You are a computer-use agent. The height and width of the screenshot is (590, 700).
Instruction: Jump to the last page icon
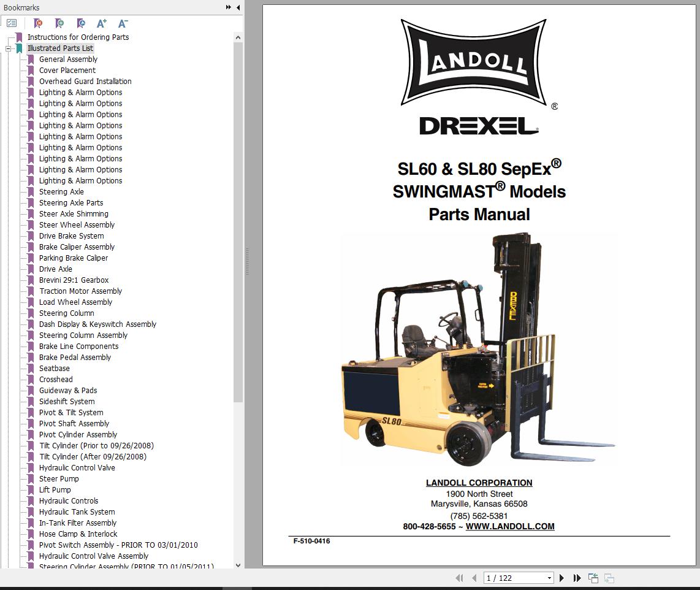pyautogui.click(x=577, y=578)
